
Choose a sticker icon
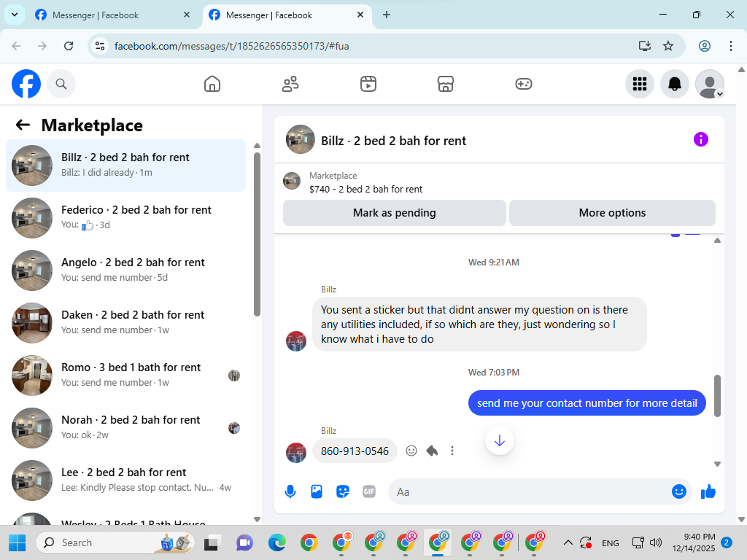(343, 491)
